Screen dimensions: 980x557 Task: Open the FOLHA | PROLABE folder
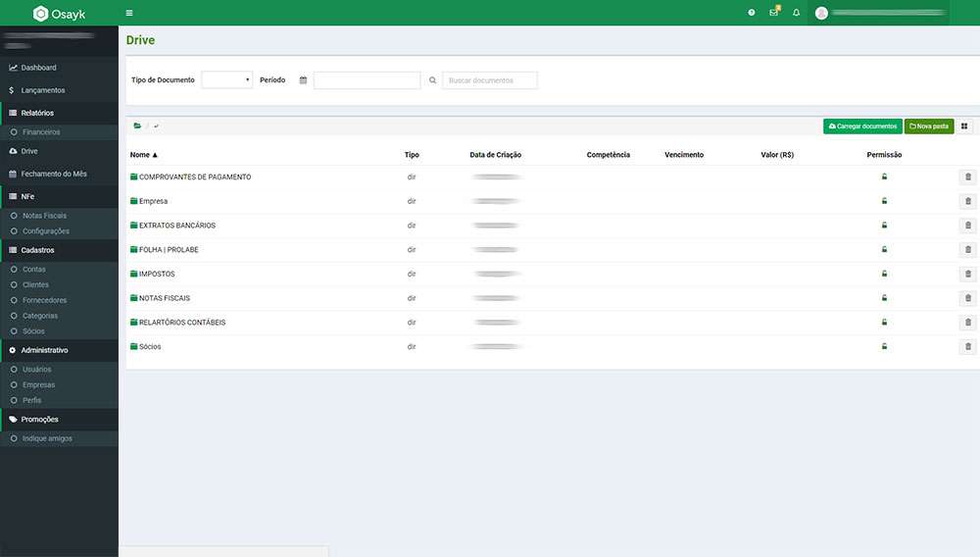click(x=165, y=249)
